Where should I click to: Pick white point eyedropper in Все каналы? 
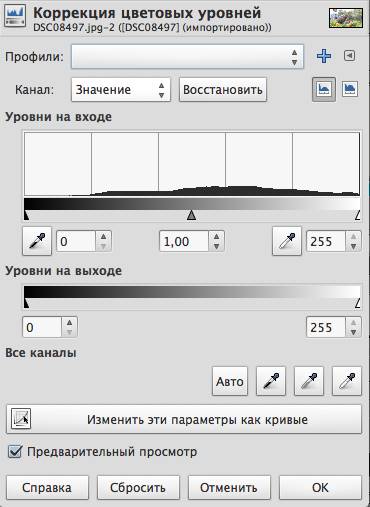[347, 381]
